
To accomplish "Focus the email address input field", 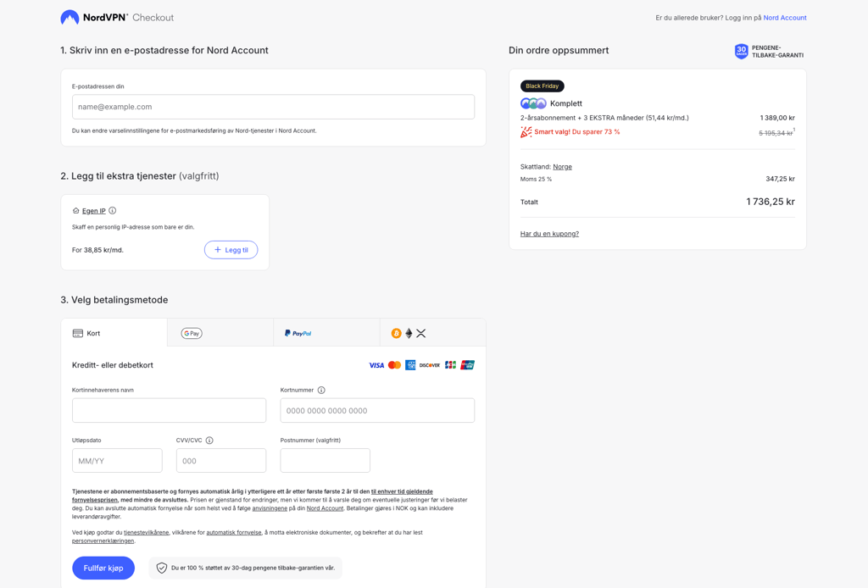I will point(274,107).
